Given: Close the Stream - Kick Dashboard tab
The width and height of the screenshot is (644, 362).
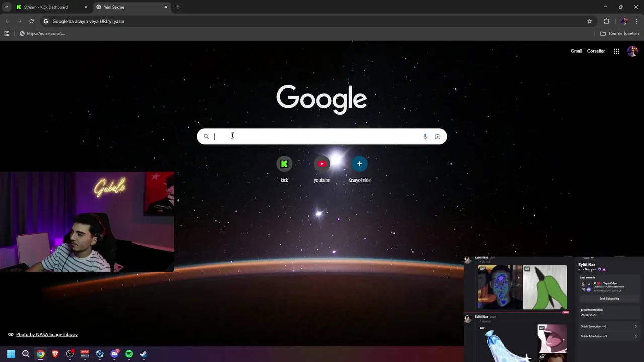Looking at the screenshot, I should [x=86, y=7].
